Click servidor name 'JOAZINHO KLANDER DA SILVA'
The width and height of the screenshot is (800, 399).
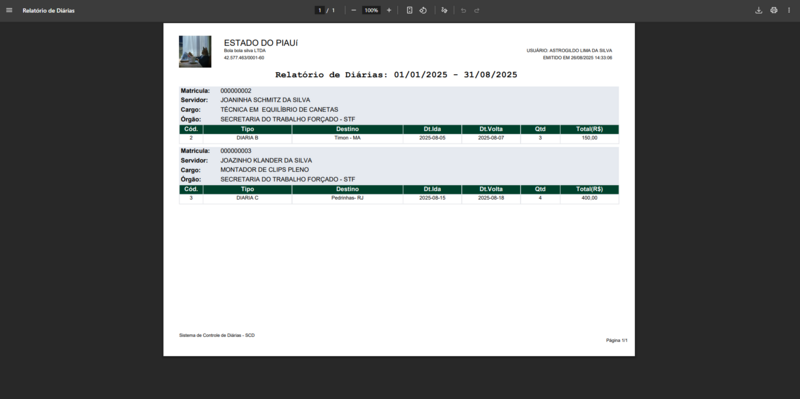[x=266, y=160]
